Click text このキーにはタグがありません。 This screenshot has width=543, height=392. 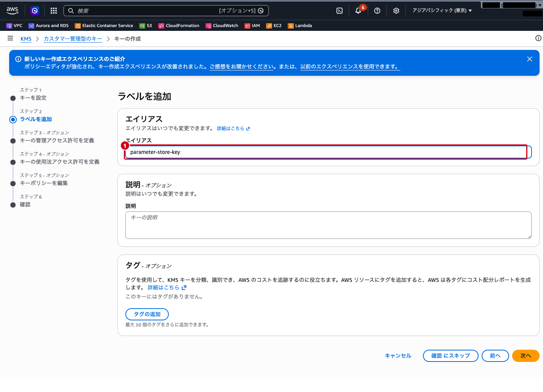click(x=165, y=297)
